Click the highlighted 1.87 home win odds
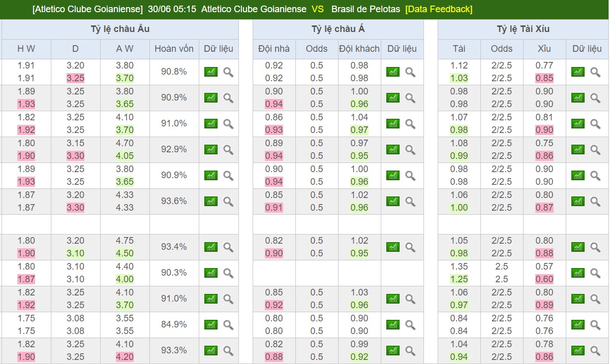 [x=26, y=279]
